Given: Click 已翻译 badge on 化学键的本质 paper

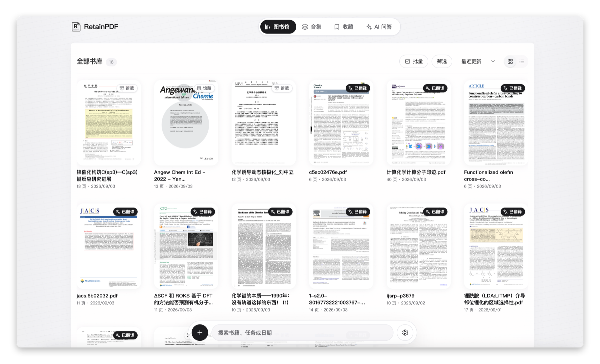Looking at the screenshot, I should 280,212.
